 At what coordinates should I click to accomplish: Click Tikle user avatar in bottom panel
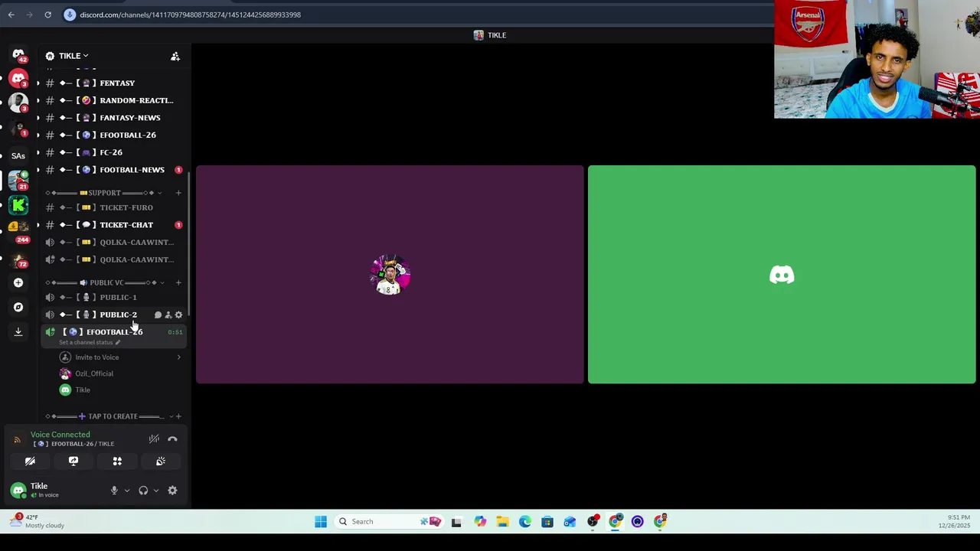pos(18,490)
